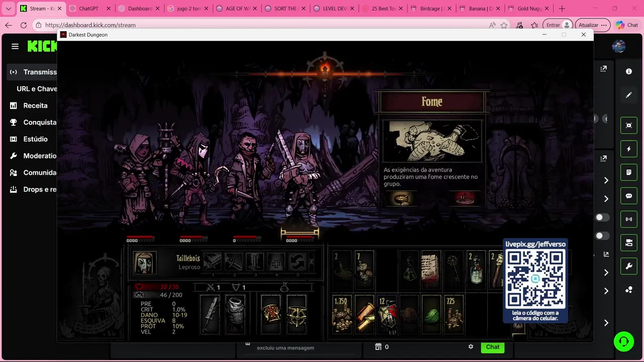Open the browser tab list dropdown arrow
The width and height of the screenshot is (644, 362).
tap(8, 9)
